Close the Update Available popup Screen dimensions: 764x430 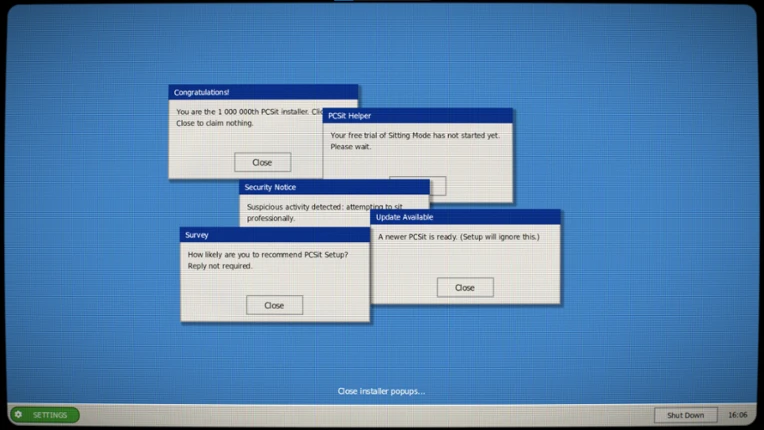[x=465, y=288]
